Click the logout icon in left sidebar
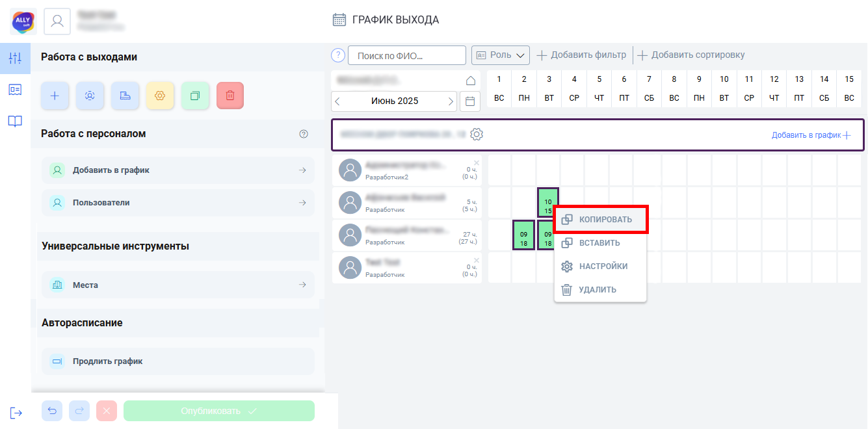Screen dimensions: 868x429 (x=16, y=413)
